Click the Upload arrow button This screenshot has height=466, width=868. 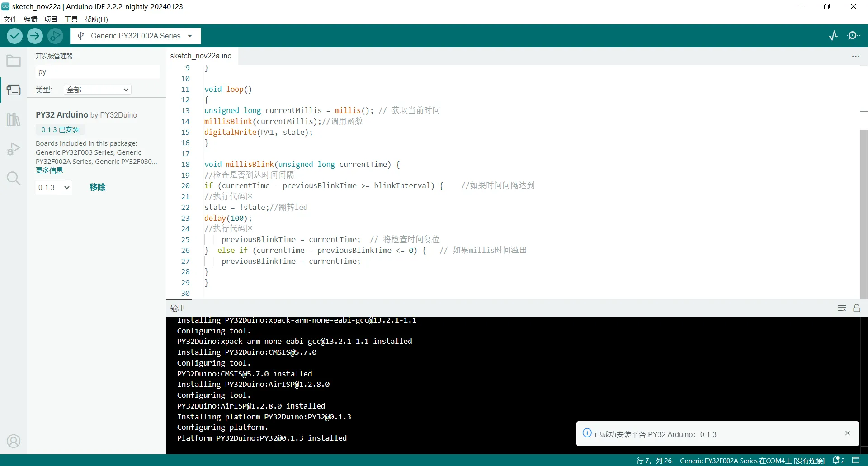click(x=35, y=36)
